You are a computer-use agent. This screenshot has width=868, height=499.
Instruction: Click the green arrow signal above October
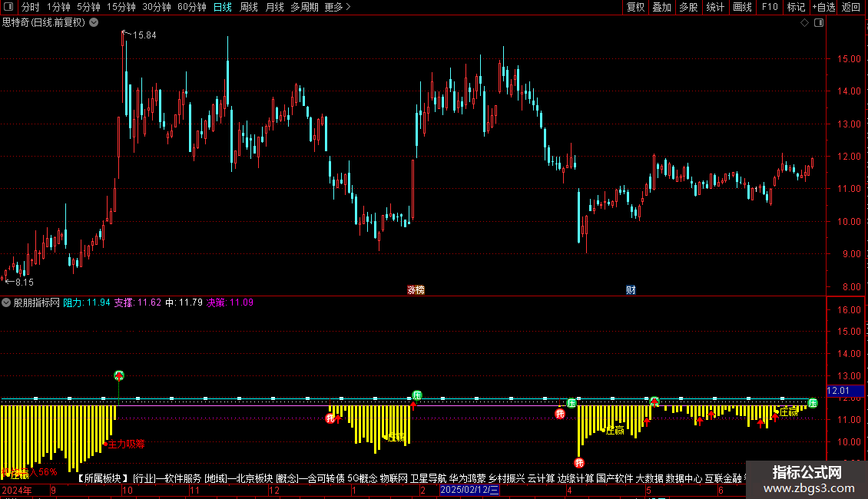(119, 375)
